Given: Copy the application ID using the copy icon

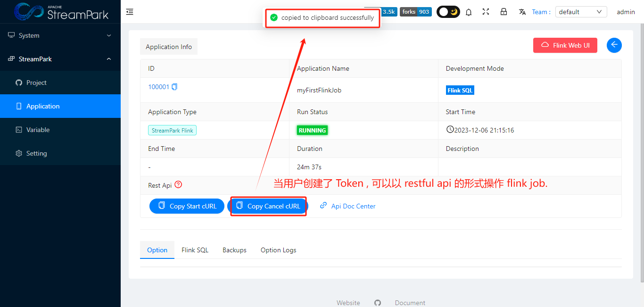Looking at the screenshot, I should [x=174, y=86].
